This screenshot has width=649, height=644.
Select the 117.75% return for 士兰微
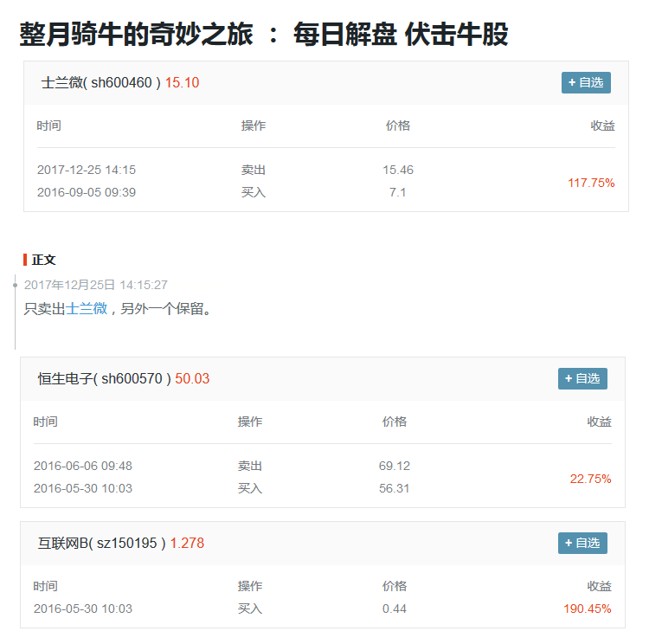tap(591, 183)
